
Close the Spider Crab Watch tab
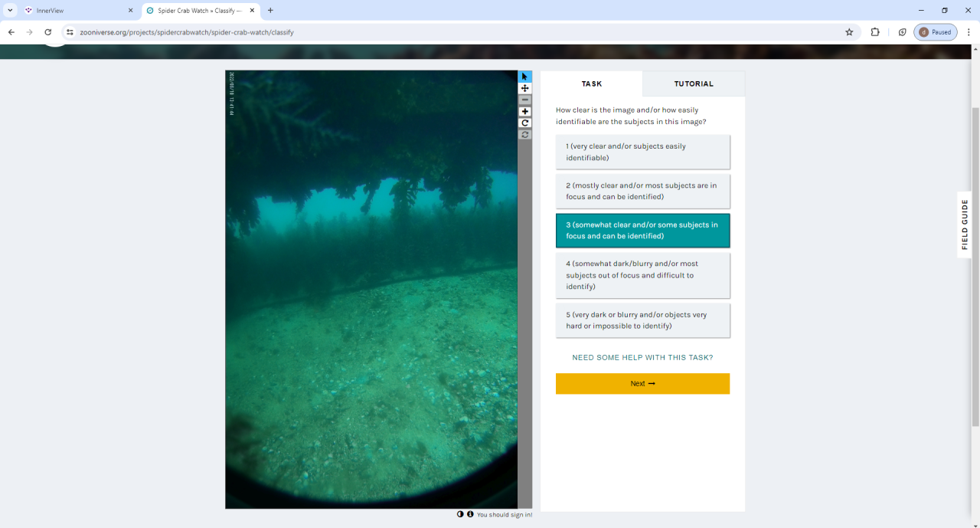[253, 11]
